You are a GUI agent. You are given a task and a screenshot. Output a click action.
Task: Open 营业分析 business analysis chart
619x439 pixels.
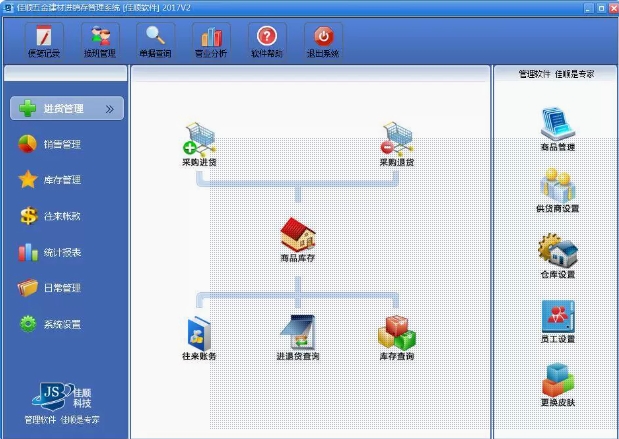click(211, 41)
